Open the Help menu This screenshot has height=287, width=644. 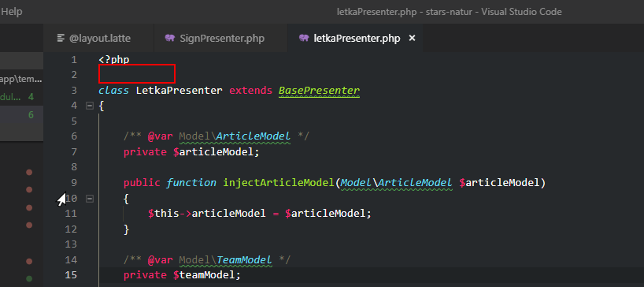coord(12,12)
